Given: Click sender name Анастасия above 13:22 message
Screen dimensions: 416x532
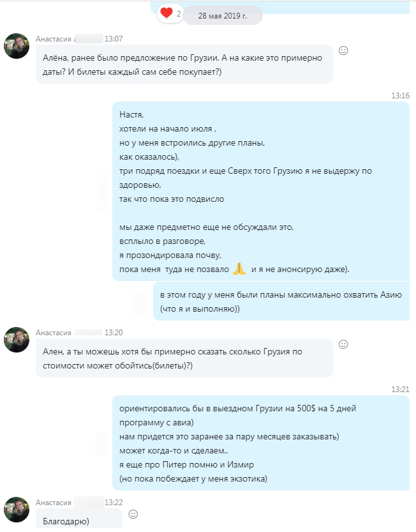Looking at the screenshot, I should [54, 503].
